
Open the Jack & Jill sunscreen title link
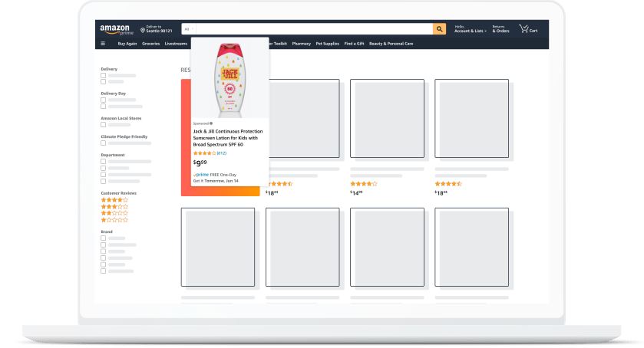228,138
